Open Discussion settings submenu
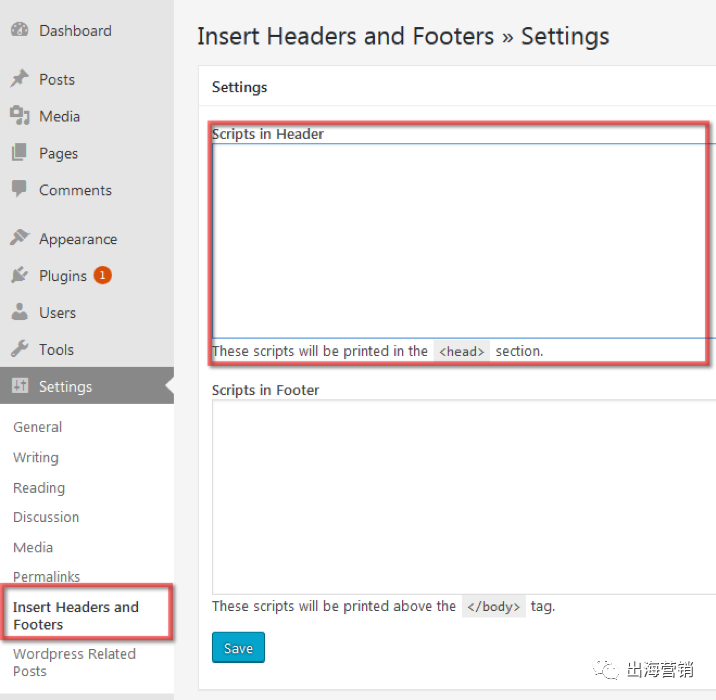716x700 pixels. [46, 517]
